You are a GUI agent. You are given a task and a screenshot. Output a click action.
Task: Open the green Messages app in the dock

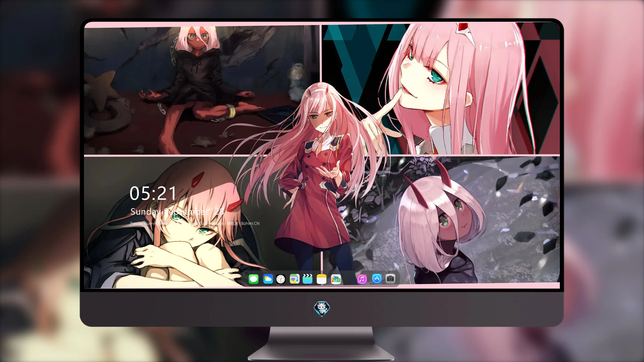tap(254, 279)
